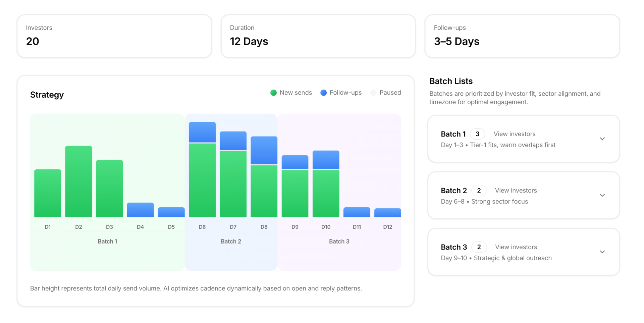The image size is (644, 323).
Task: Open View investors link for Batch 3
Action: [516, 247]
